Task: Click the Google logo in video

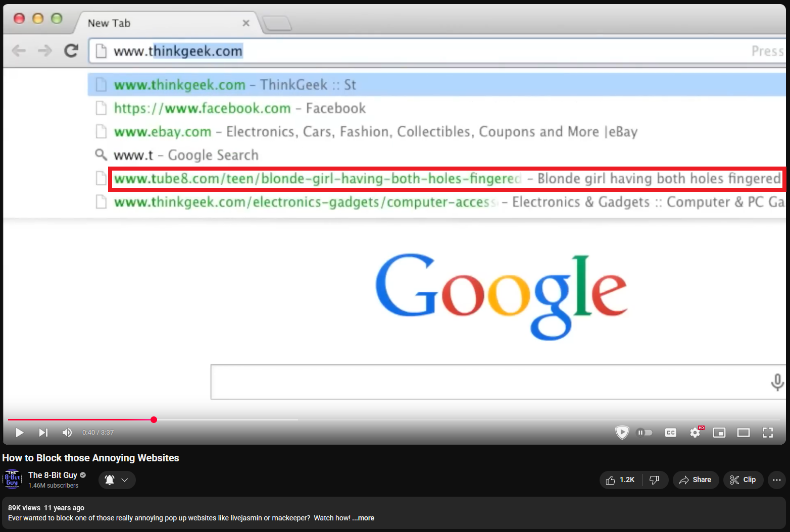Action: click(x=501, y=297)
